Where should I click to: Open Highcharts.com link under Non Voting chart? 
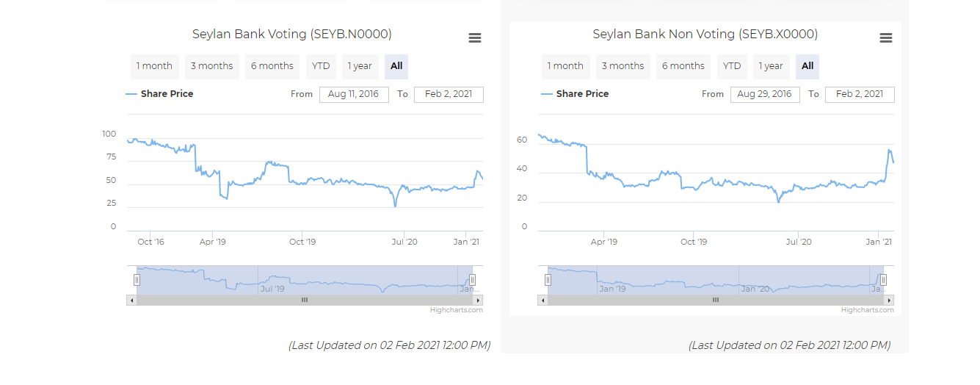point(868,310)
